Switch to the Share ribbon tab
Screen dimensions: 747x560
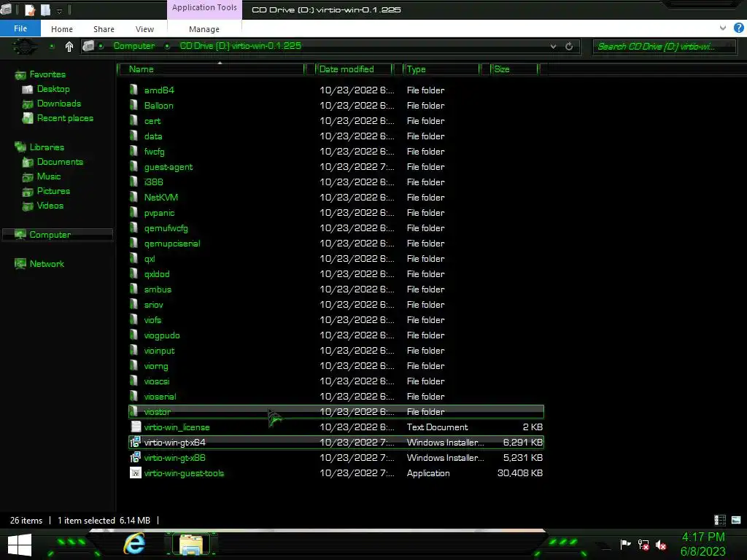[104, 29]
